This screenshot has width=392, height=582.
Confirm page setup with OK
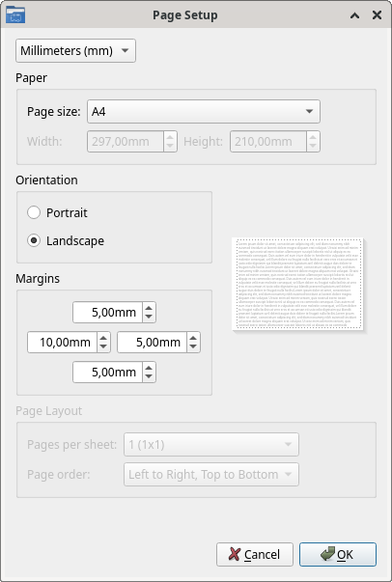click(338, 555)
